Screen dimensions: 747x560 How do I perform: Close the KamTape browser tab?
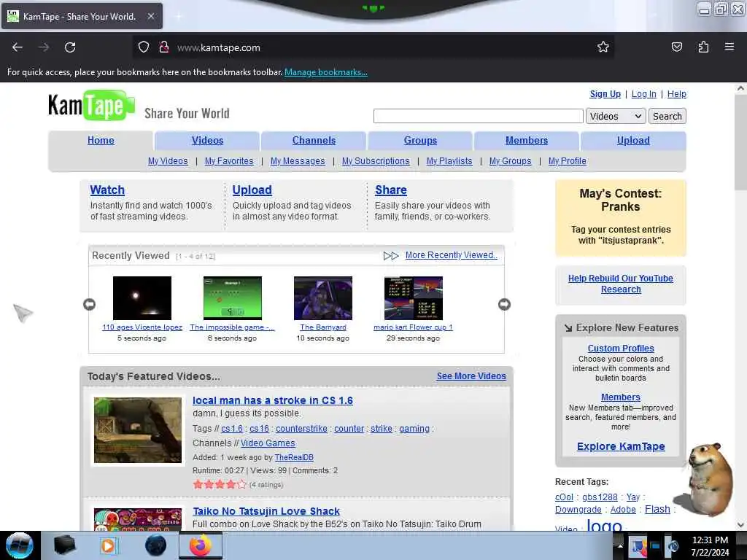click(x=150, y=16)
